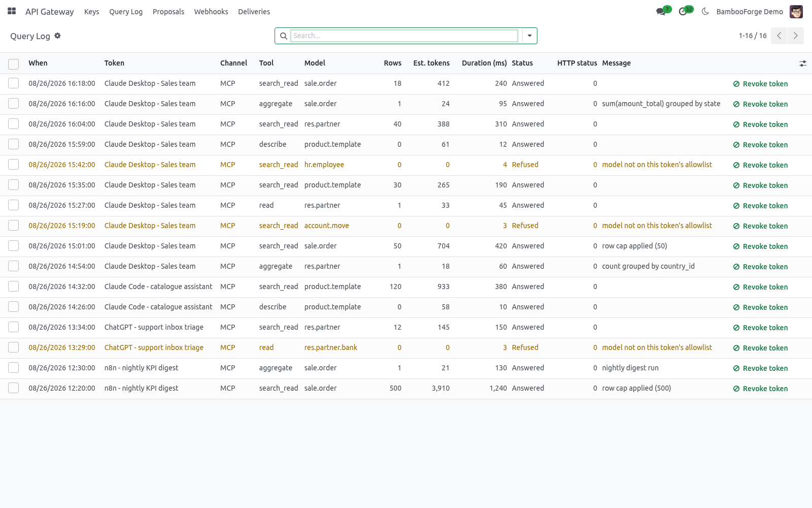Click the search magnifier icon
This screenshot has height=508, width=812.
click(284, 36)
